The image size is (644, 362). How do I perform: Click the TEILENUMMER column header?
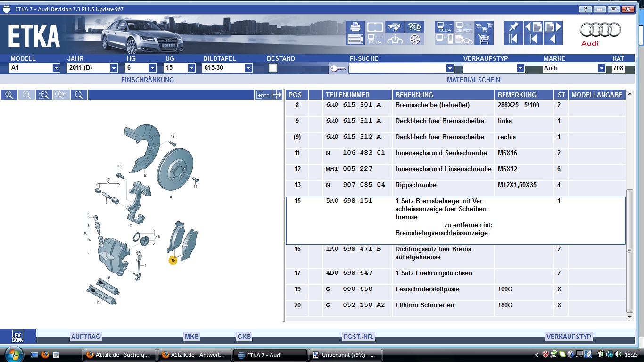point(358,95)
